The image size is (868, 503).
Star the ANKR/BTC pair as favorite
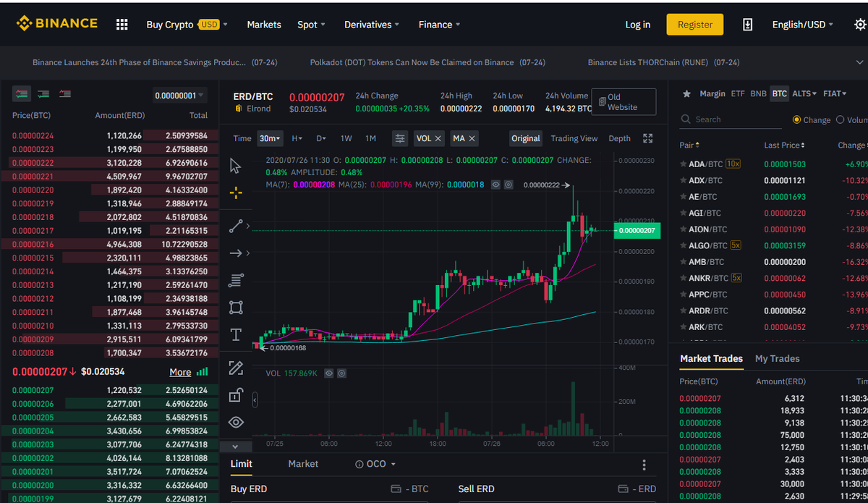click(684, 278)
